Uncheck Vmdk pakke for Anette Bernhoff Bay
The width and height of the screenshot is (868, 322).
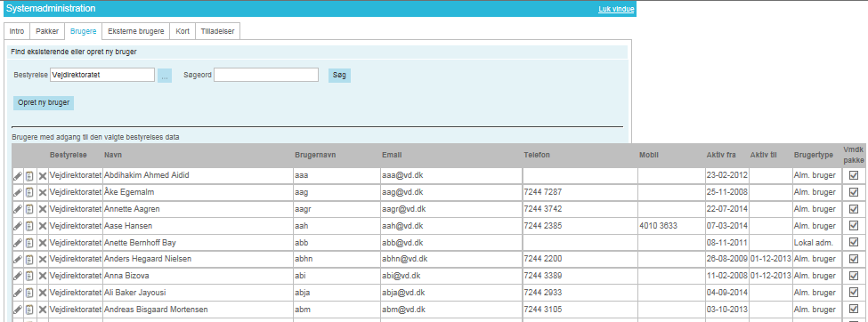click(854, 242)
